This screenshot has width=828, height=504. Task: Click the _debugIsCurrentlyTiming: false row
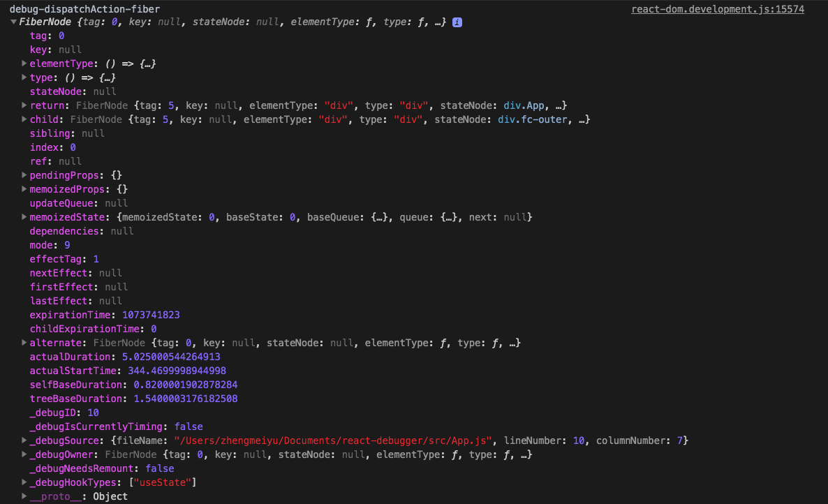point(116,427)
